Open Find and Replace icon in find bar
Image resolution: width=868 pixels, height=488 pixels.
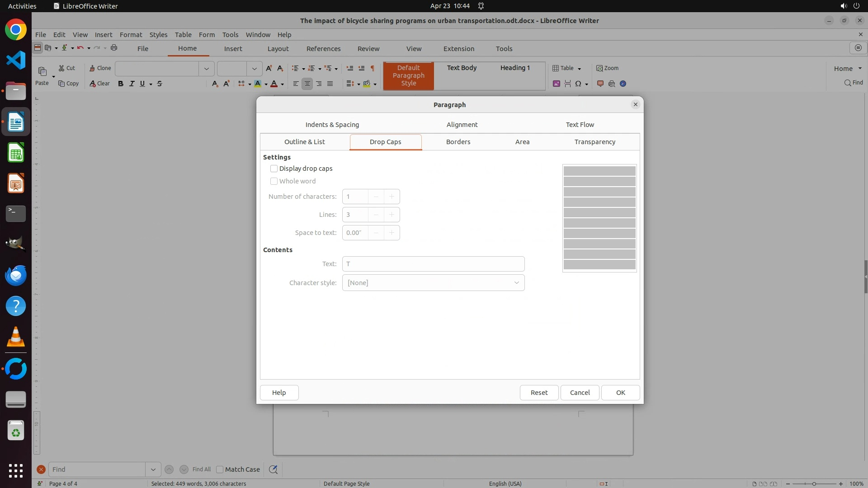coord(273,469)
